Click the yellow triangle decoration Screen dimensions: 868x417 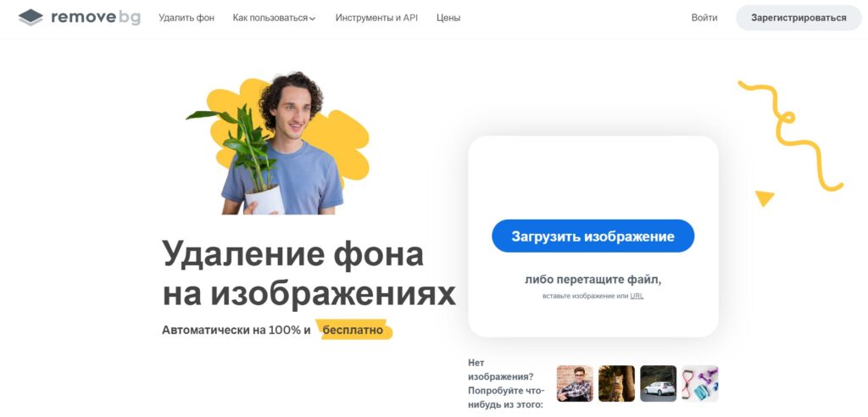(765, 197)
